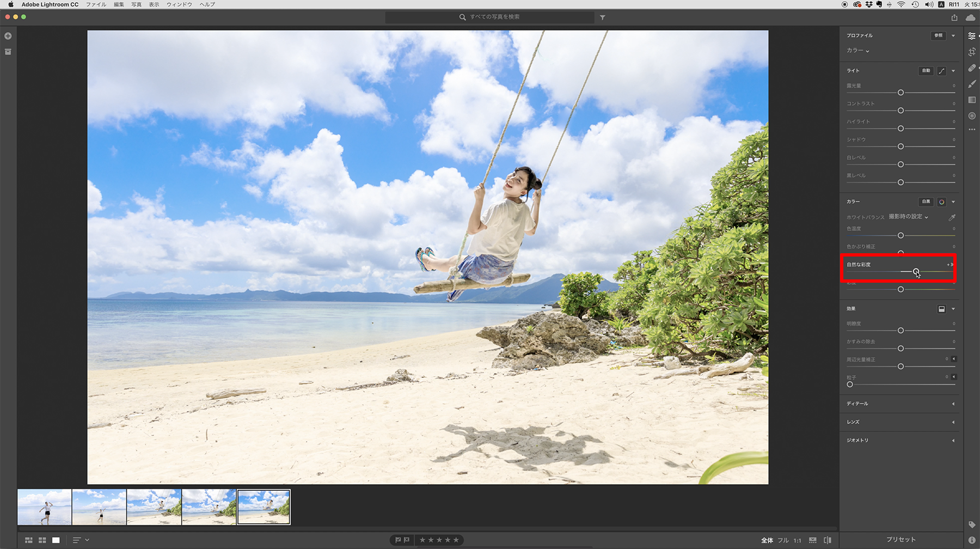Open the three-dot more options menu

click(972, 130)
